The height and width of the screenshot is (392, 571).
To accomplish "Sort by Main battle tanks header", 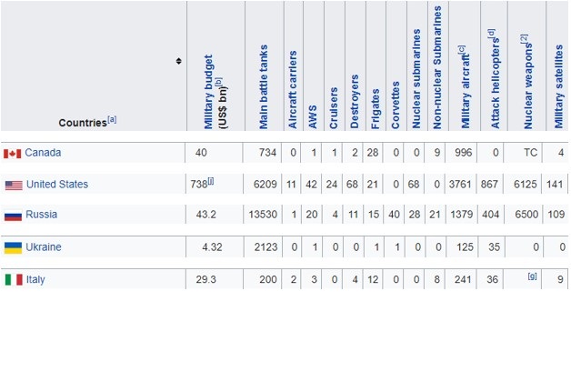I will pos(264,86).
